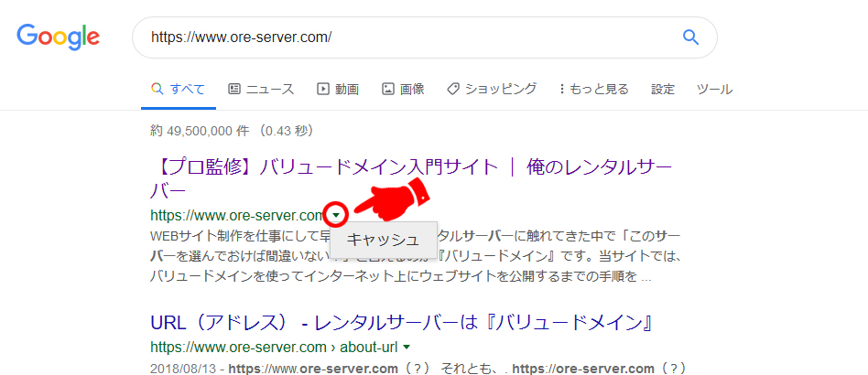
Task: Expand the arrow after about-url in second result
Action: (406, 348)
